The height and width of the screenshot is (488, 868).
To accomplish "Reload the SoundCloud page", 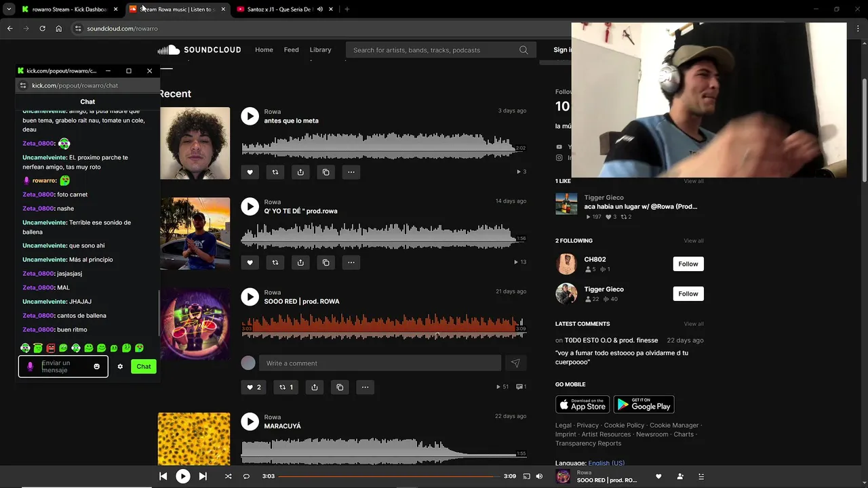I will 42,28.
